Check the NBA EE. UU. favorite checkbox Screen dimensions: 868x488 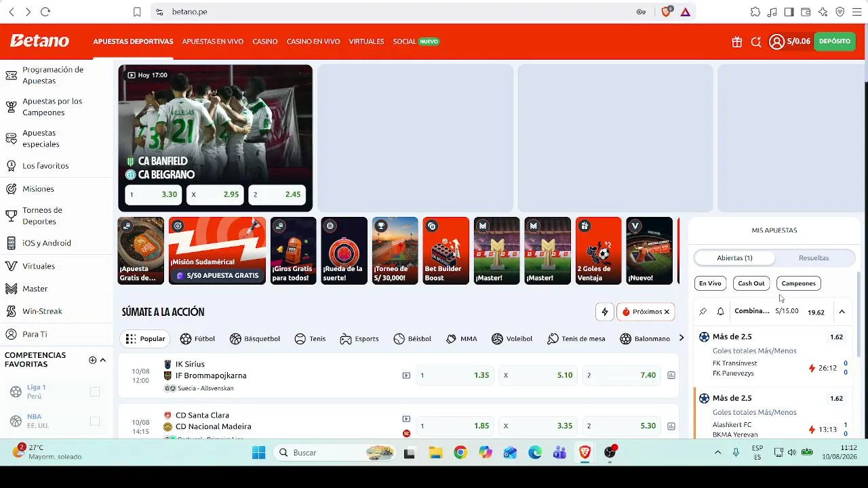(95, 422)
